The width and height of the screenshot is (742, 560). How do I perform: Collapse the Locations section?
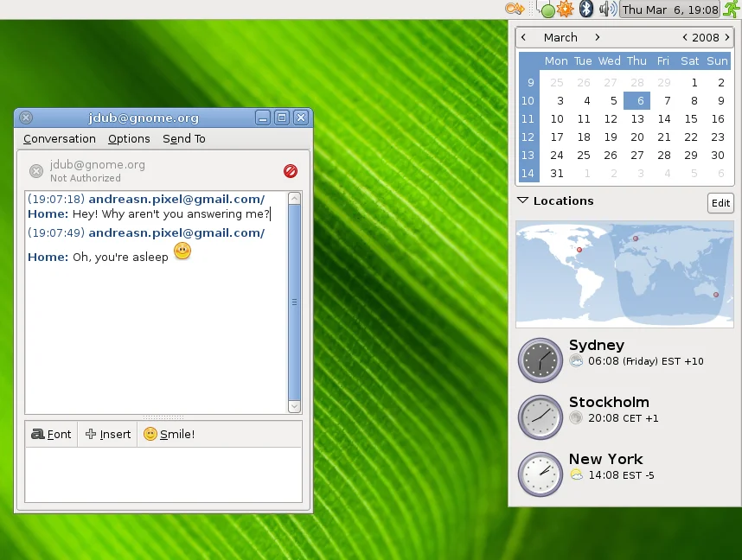522,200
